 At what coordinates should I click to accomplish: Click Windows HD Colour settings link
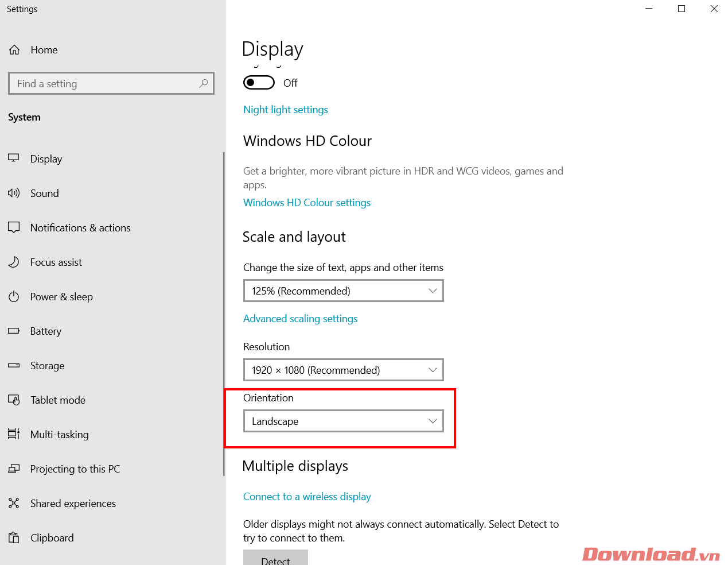[307, 203]
